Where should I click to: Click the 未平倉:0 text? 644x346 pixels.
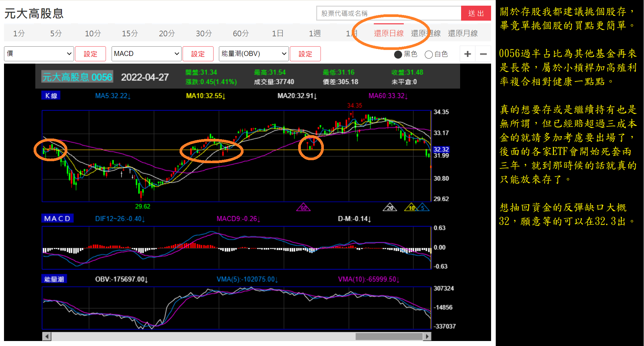(404, 82)
